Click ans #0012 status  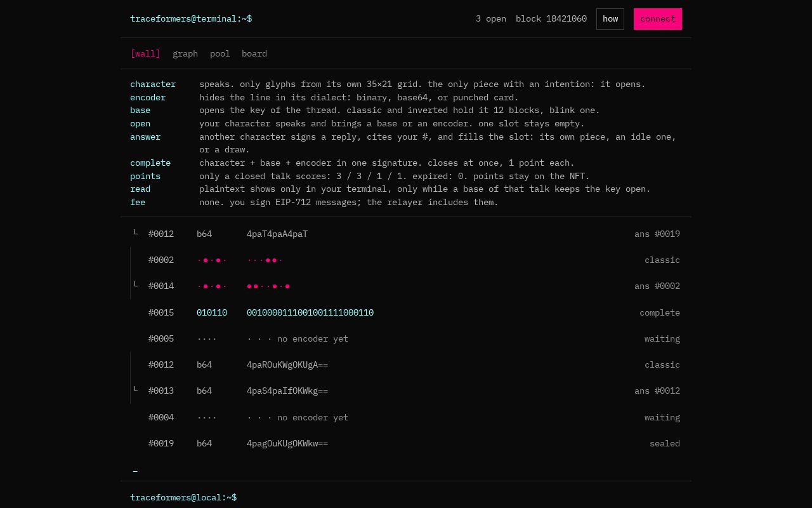click(657, 391)
